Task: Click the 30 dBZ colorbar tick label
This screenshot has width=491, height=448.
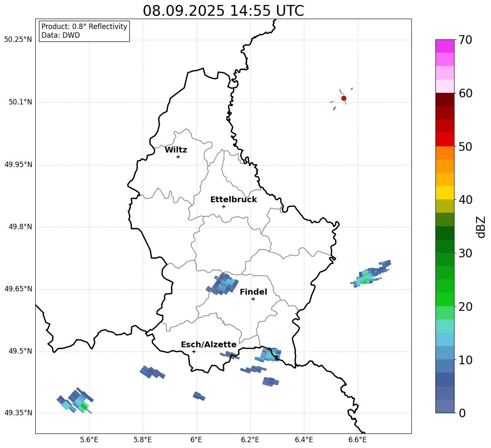Action: click(x=465, y=253)
